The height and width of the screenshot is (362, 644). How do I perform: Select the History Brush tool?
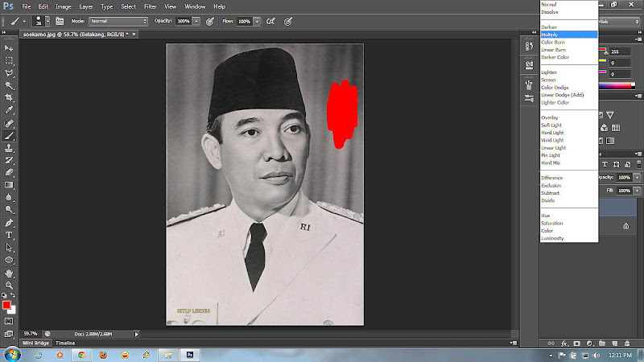[x=9, y=160]
